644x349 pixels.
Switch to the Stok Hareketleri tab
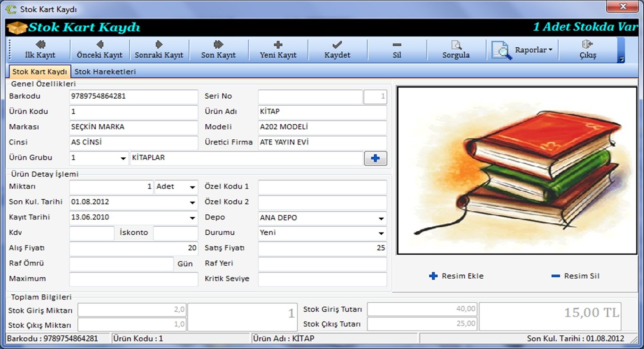pos(105,72)
